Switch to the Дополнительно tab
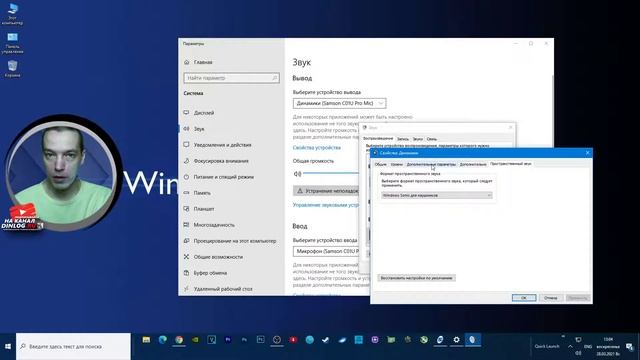Image resolution: width=640 pixels, height=360 pixels. [473, 164]
